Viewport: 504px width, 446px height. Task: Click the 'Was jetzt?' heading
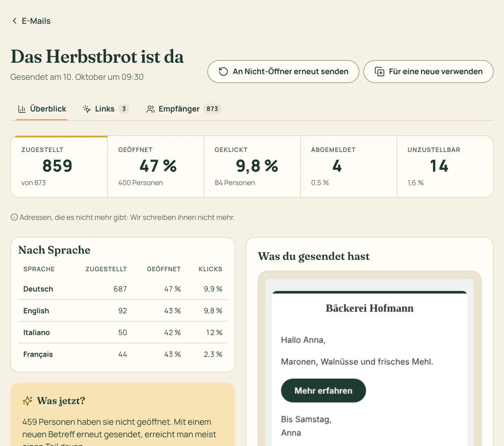[61, 401]
